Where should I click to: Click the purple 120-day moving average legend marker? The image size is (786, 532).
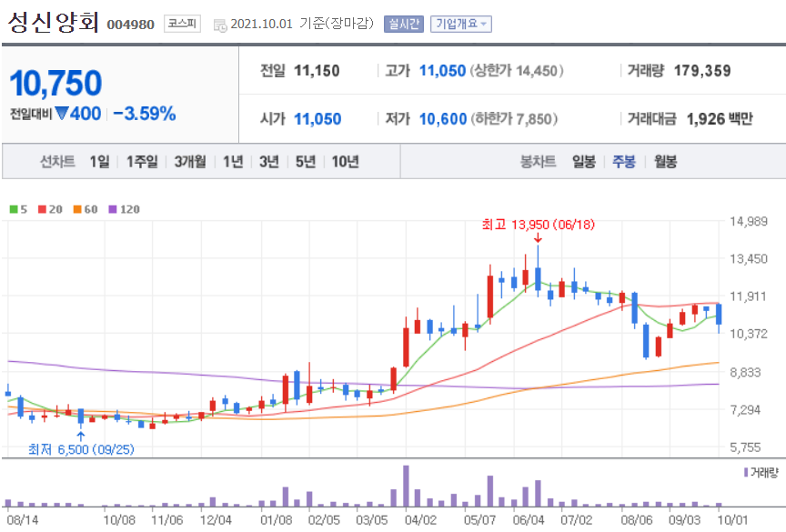click(113, 208)
